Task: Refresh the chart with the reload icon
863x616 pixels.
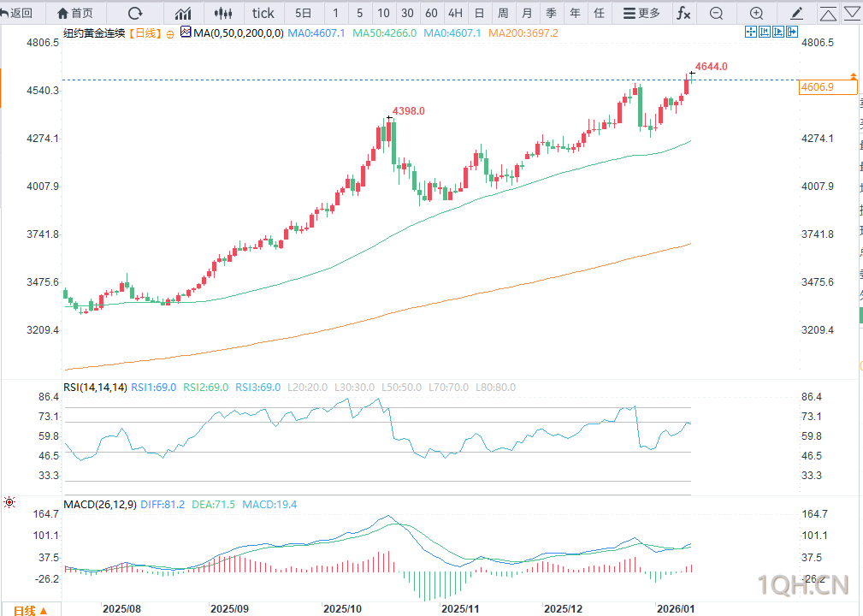Action: coord(134,13)
